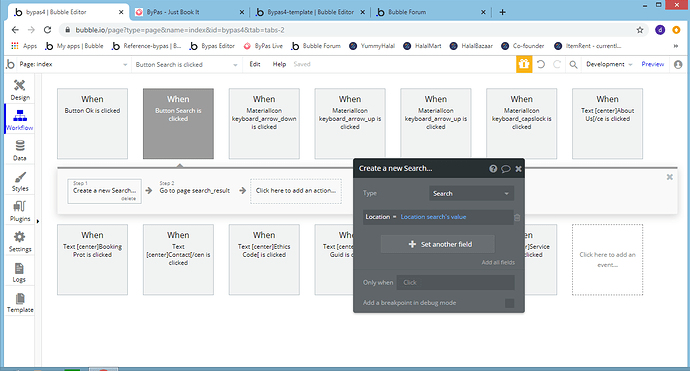690x371 pixels.
Task: Select keyboard_arrow_down is clicked event
Action: point(264,124)
